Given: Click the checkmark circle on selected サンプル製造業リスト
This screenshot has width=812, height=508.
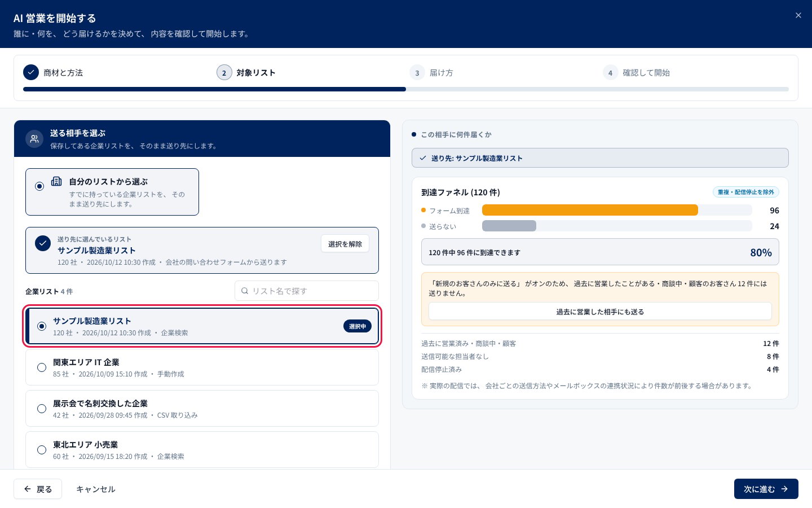Looking at the screenshot, I should click(43, 243).
